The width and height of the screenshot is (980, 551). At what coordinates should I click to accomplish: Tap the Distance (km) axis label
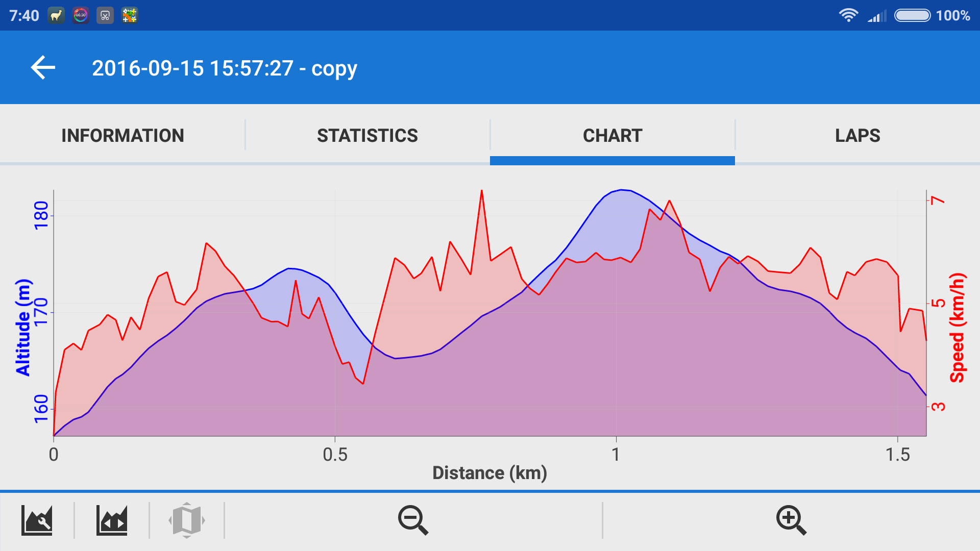tap(489, 473)
